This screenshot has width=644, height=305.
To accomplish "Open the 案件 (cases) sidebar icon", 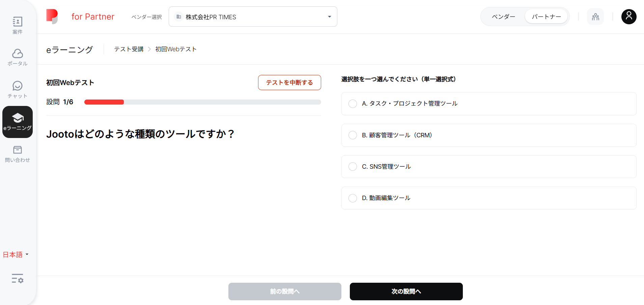I will point(18,22).
